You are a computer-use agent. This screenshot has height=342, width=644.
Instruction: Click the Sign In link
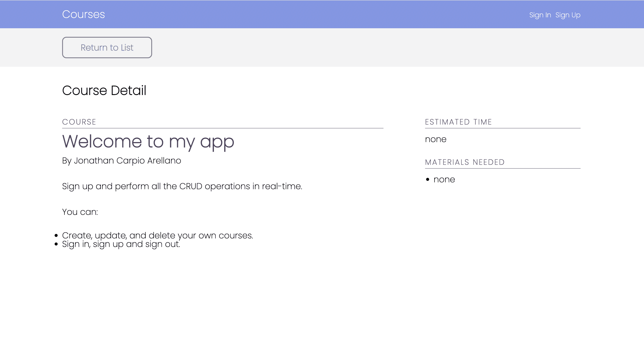coord(540,15)
